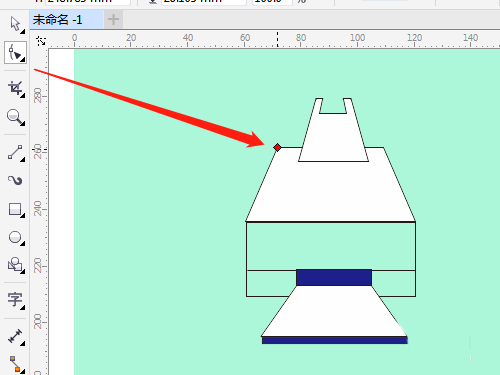
Task: Add a new document with the plus button
Action: click(x=113, y=20)
